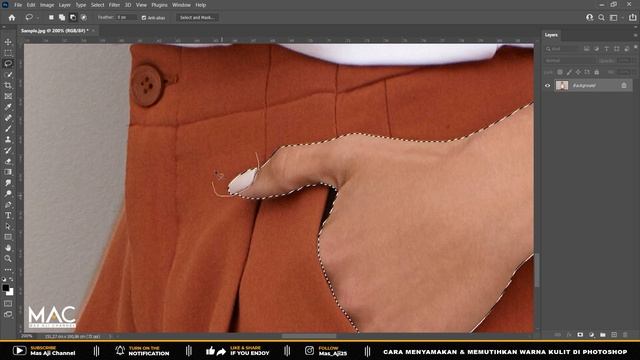Image resolution: width=640 pixels, height=360 pixels.
Task: Toggle the Anti-alias checkbox
Action: pos(144,18)
